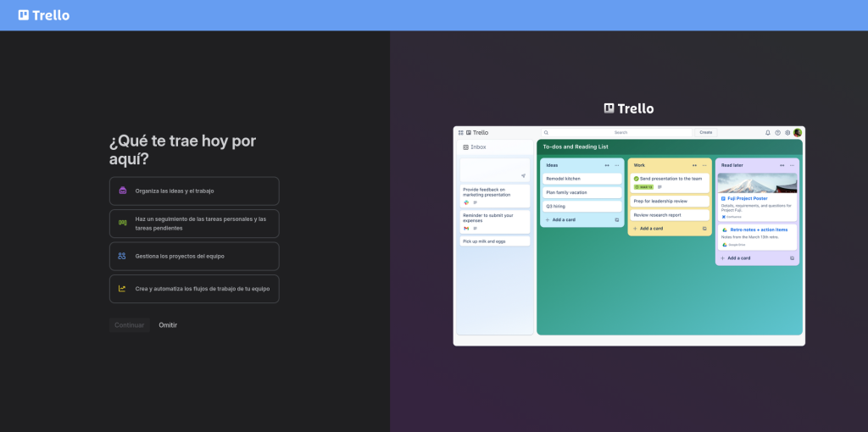Screen dimensions: 868x432
Task: Select 'Organiza las ideas y el trabajo' option
Action: point(194,191)
